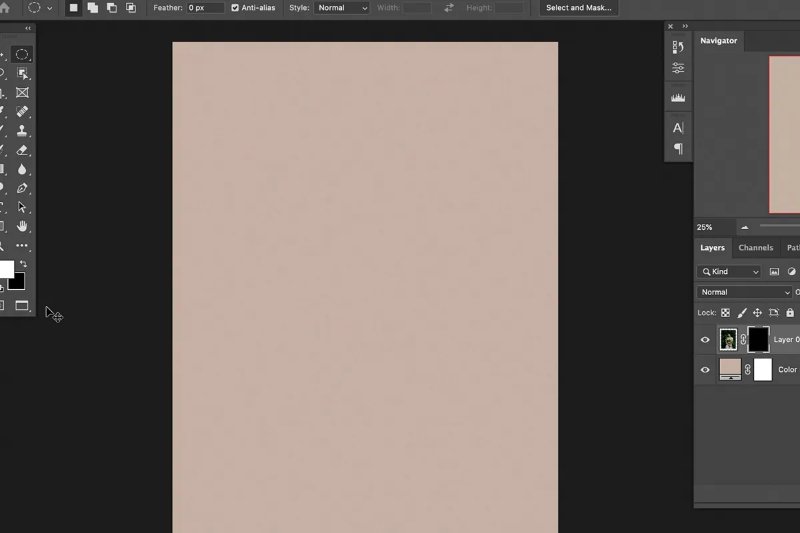
Task: Open the Histogram panel icon
Action: point(678,98)
